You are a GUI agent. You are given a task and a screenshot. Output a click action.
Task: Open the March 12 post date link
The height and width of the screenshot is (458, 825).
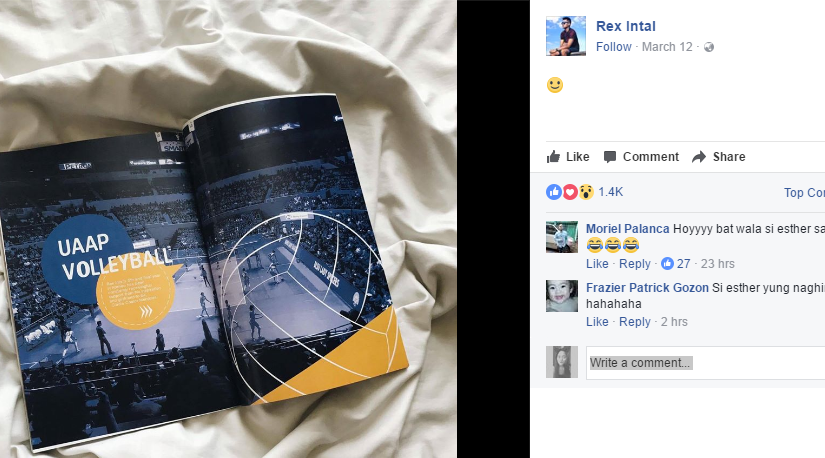(x=667, y=47)
